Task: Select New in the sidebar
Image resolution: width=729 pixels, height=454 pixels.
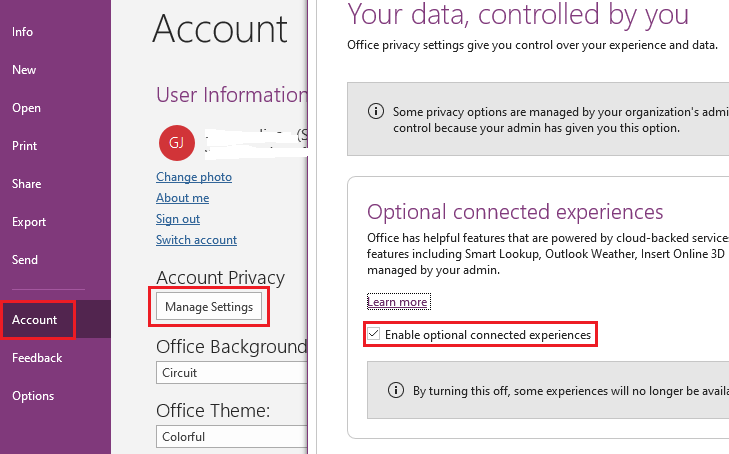Action: coord(24,70)
